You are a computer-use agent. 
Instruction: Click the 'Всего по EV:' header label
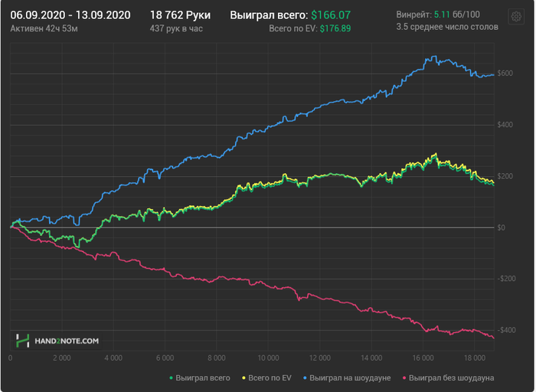point(293,28)
